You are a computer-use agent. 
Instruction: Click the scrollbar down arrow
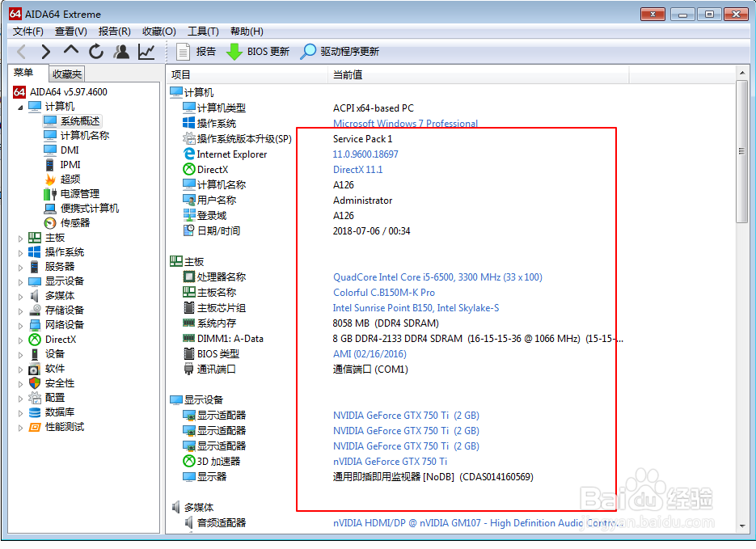tap(742, 526)
